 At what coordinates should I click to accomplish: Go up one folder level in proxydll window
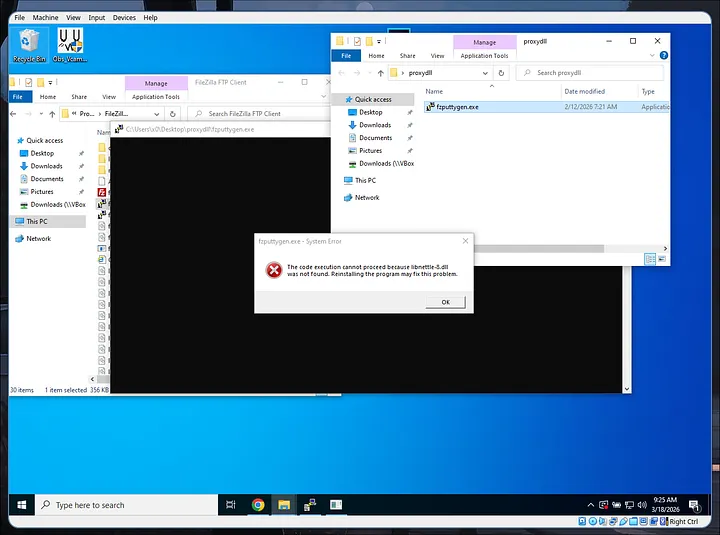pos(381,73)
